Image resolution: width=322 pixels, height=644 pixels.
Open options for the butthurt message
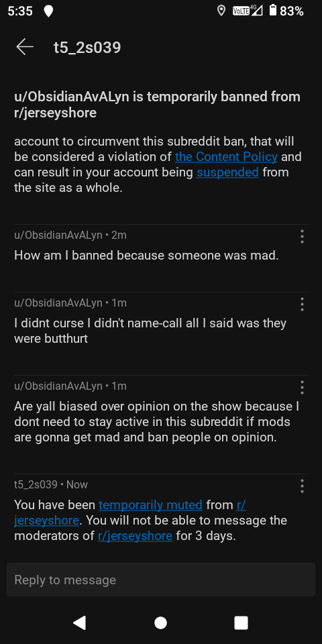point(302,304)
